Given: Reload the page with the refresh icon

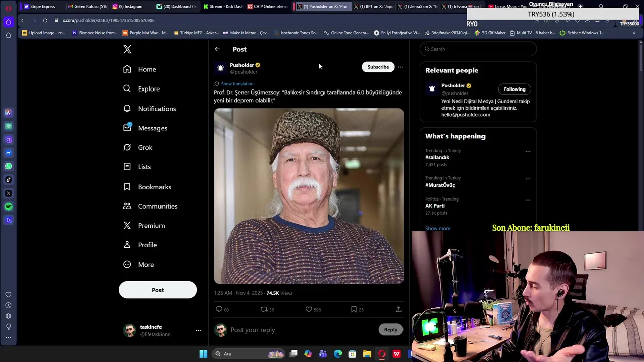Looking at the screenshot, I should 45,20.
